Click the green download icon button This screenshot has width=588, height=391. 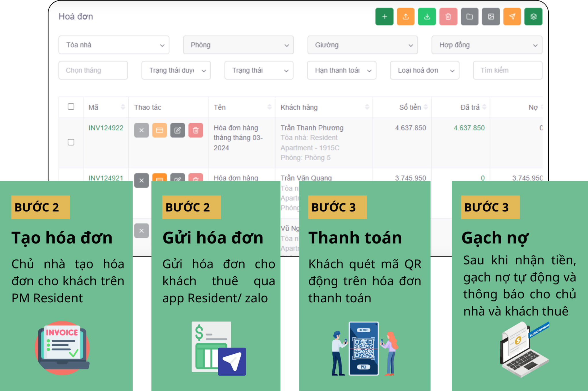pyautogui.click(x=427, y=17)
